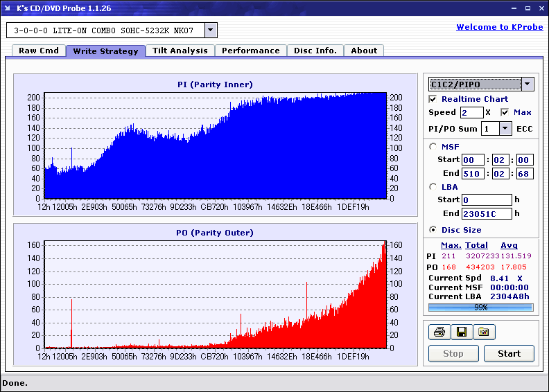Expand the drive selection dropdown arrow
The height and width of the screenshot is (392, 549).
(x=211, y=30)
